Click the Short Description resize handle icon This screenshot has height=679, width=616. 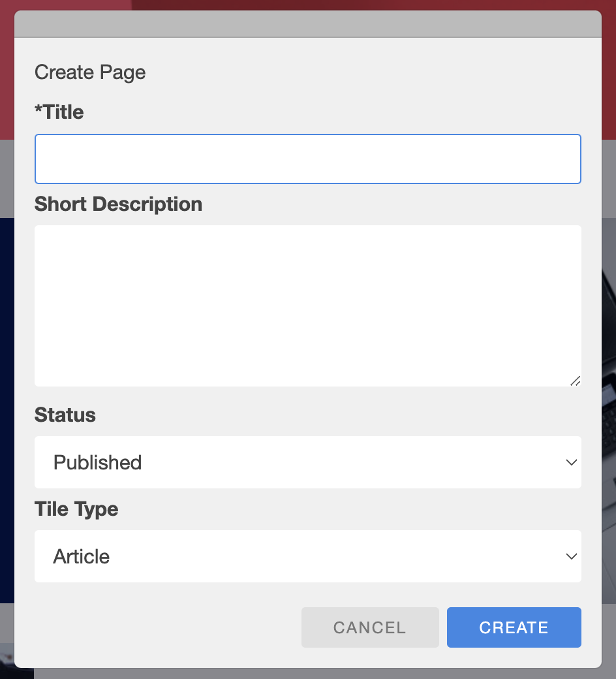coord(575,381)
